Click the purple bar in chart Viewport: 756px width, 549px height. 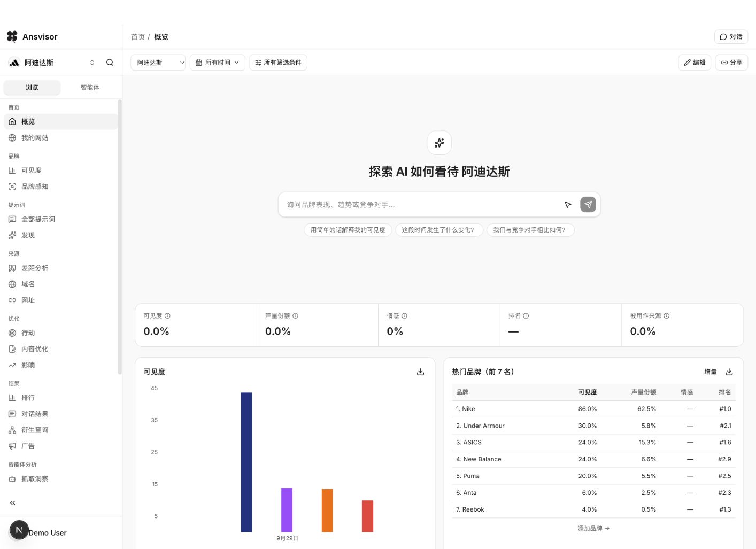(x=287, y=510)
